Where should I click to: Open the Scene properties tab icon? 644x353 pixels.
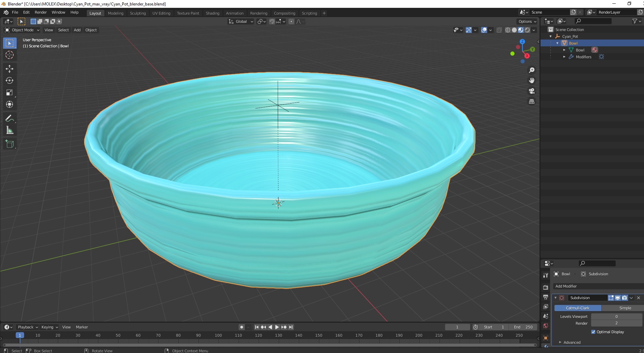point(546,316)
